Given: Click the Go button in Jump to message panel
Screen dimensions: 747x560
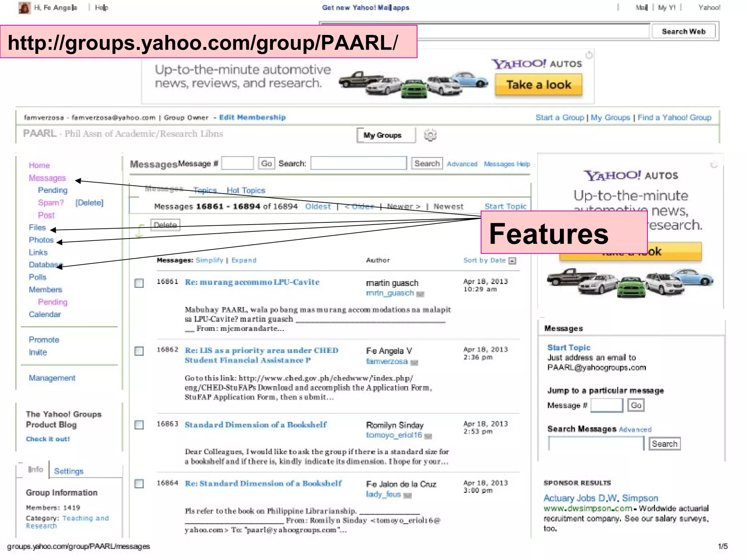Looking at the screenshot, I should (x=636, y=405).
